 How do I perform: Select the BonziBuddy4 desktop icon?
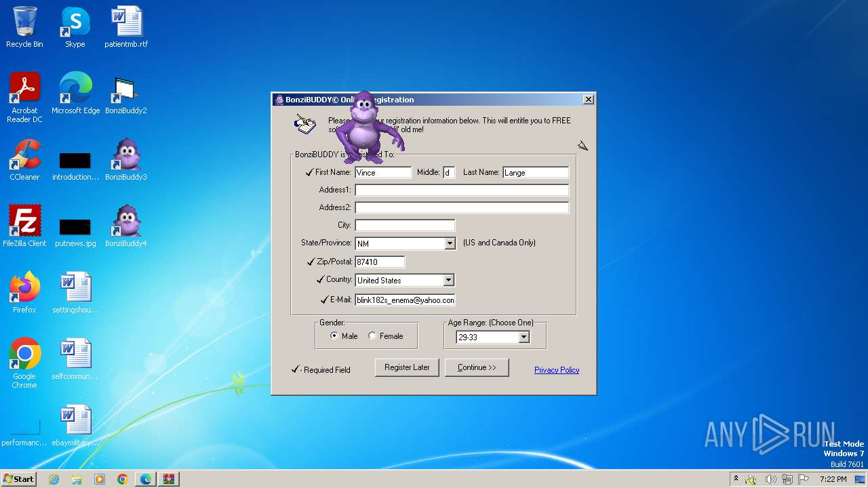click(x=126, y=226)
